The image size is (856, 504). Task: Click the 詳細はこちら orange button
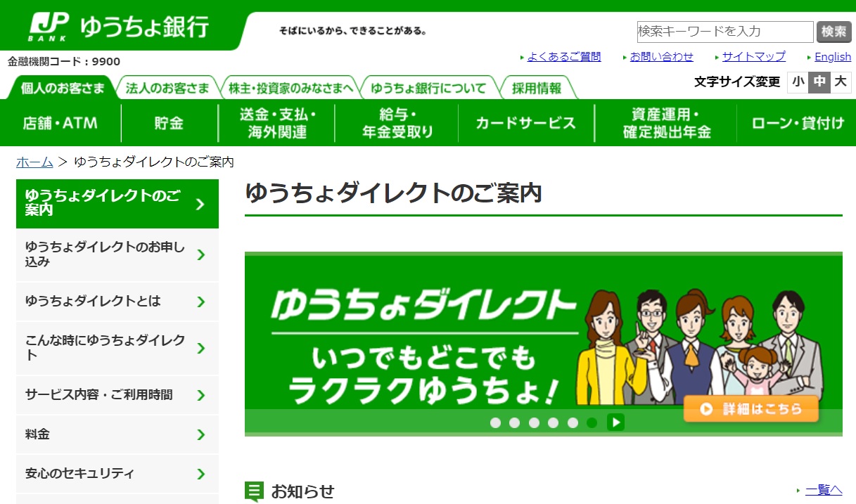click(750, 409)
